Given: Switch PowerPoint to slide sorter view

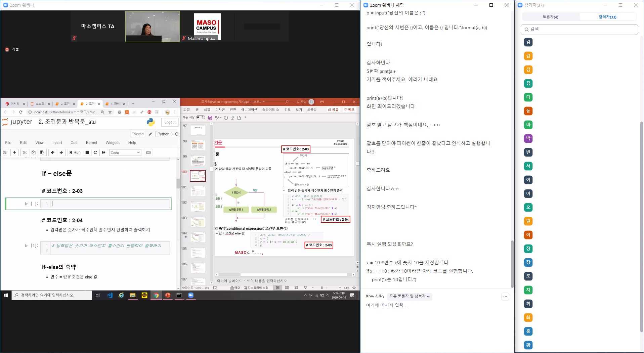Looking at the screenshot, I should pos(287,288).
